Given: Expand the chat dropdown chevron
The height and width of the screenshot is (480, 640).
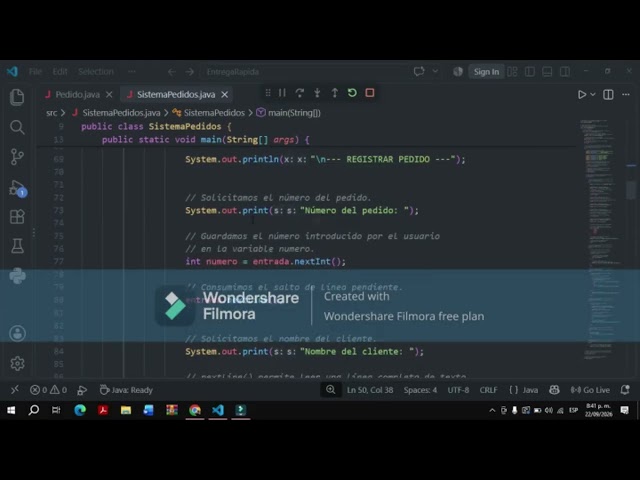Looking at the screenshot, I should [435, 71].
